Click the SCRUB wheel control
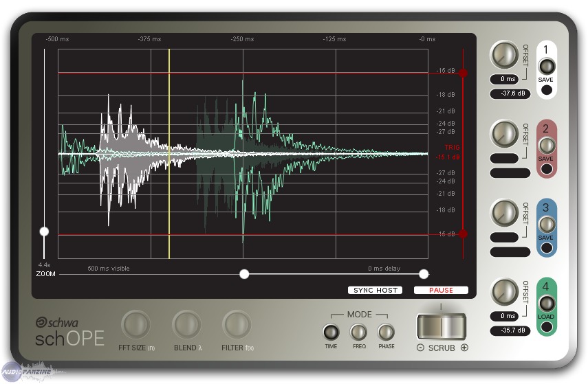The width and height of the screenshot is (588, 384). tap(442, 327)
